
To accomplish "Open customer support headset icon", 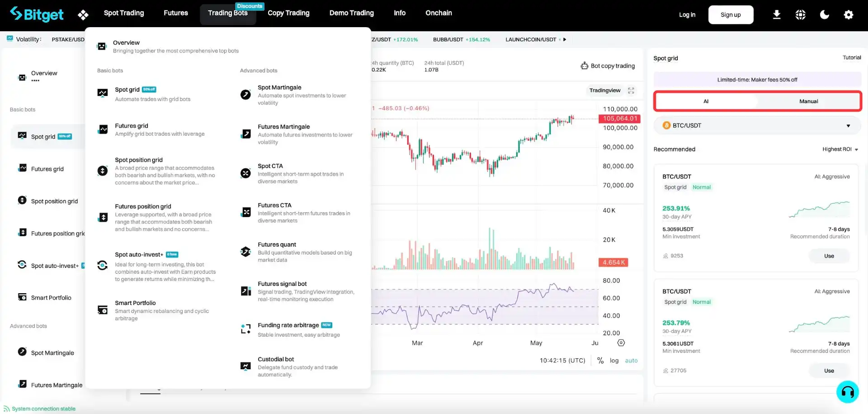I will tap(847, 391).
